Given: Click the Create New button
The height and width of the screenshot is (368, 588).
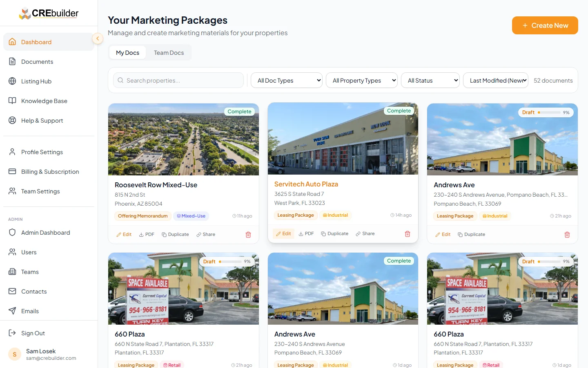Looking at the screenshot, I should coord(545,25).
